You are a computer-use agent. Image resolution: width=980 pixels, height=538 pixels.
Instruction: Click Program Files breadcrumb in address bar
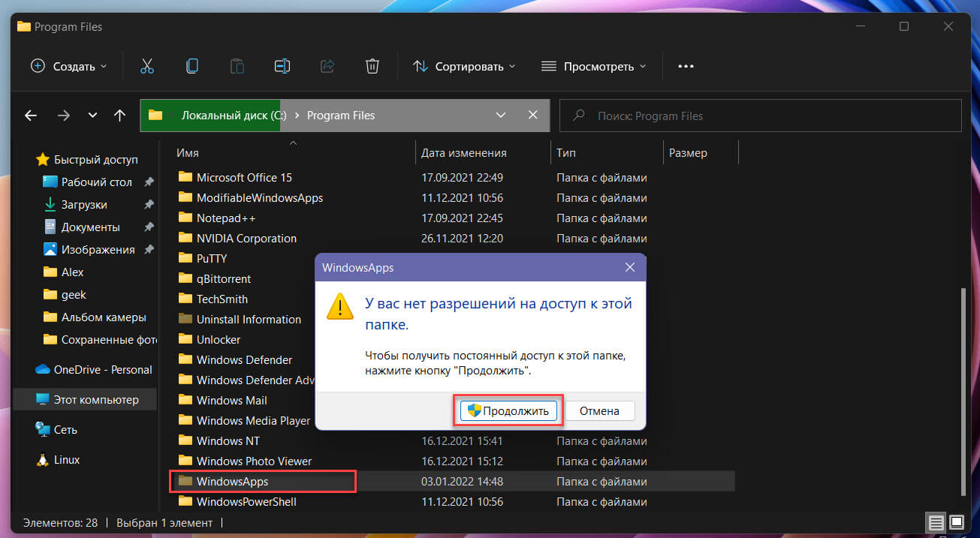pyautogui.click(x=341, y=116)
